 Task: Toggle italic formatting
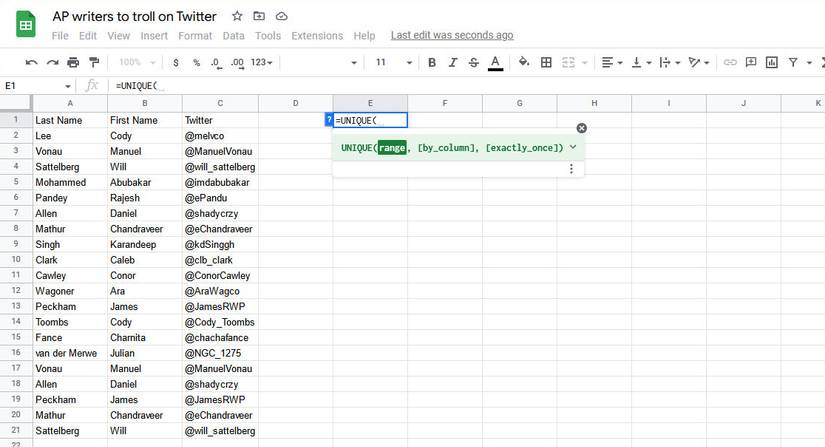[452, 62]
